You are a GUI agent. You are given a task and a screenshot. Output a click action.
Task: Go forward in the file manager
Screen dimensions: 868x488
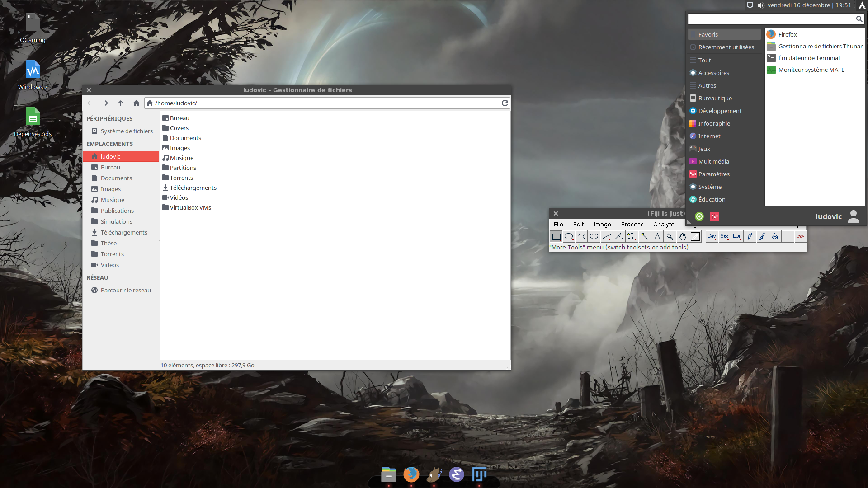105,103
